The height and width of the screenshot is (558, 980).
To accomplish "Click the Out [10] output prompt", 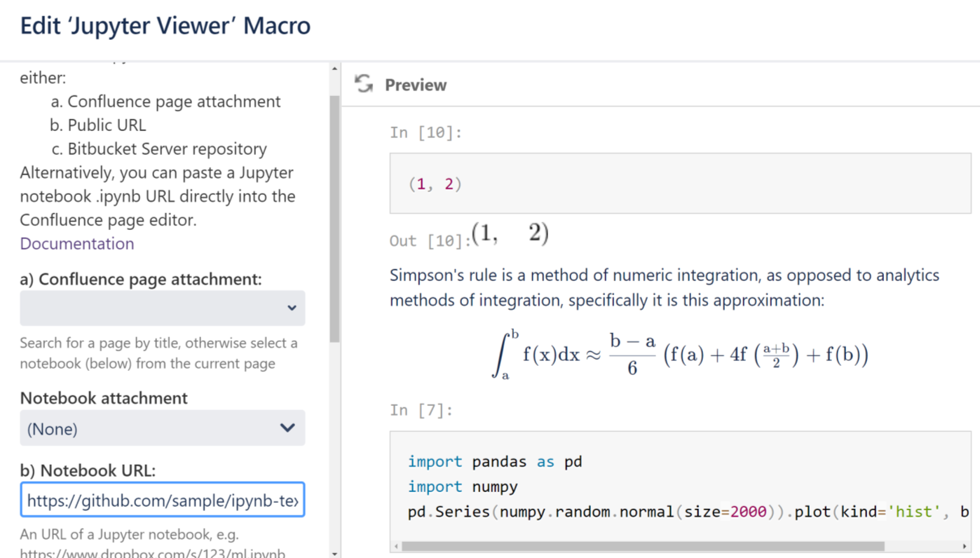I will (429, 241).
